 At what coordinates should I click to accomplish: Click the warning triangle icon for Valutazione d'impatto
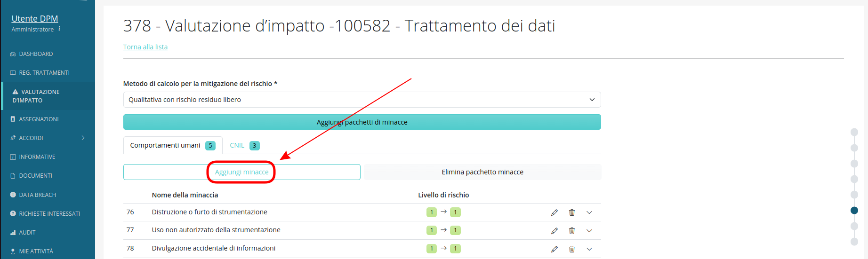[16, 92]
